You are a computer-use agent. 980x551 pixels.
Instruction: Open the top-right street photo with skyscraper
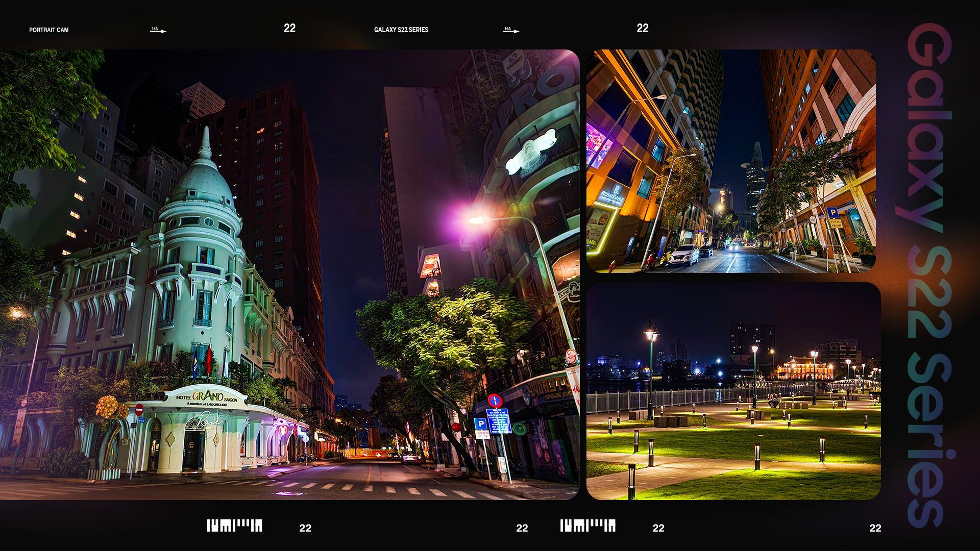(730, 161)
